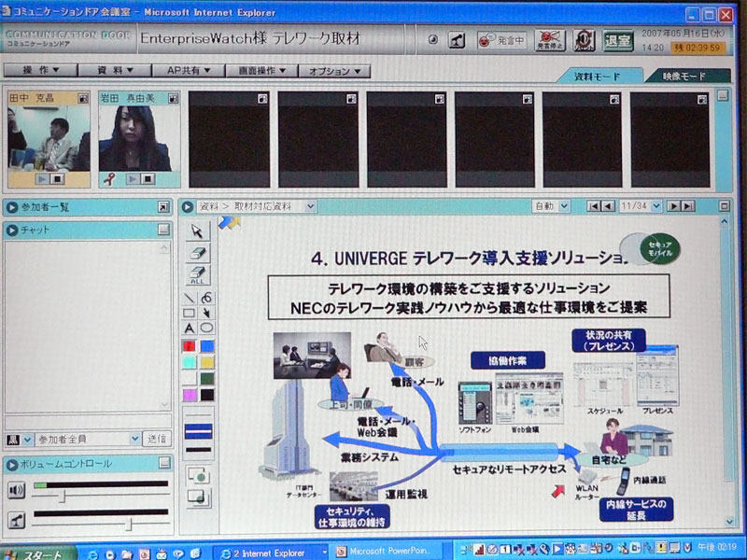Viewport: 747px width, 560px height.
Task: Click the 送信 send button
Action: click(x=157, y=439)
